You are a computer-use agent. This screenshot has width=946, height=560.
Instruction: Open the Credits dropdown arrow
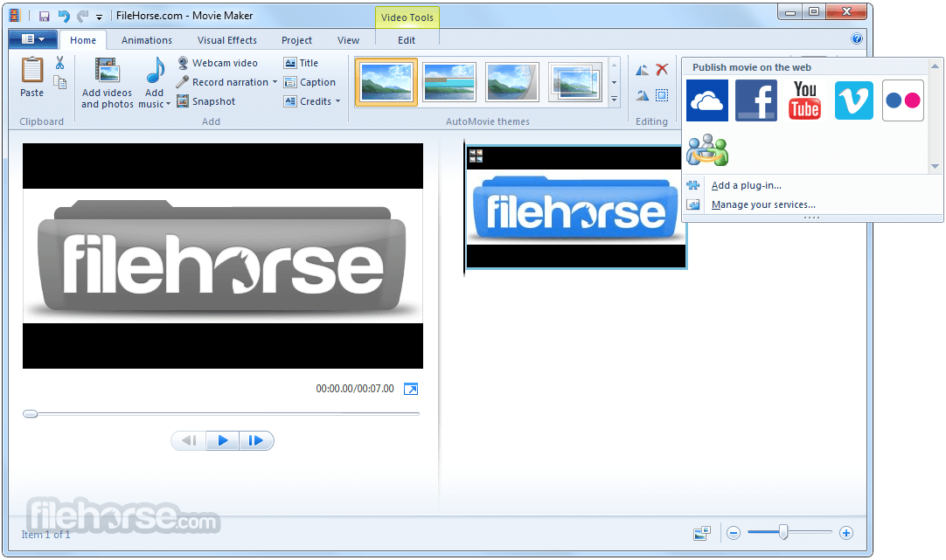(x=337, y=101)
